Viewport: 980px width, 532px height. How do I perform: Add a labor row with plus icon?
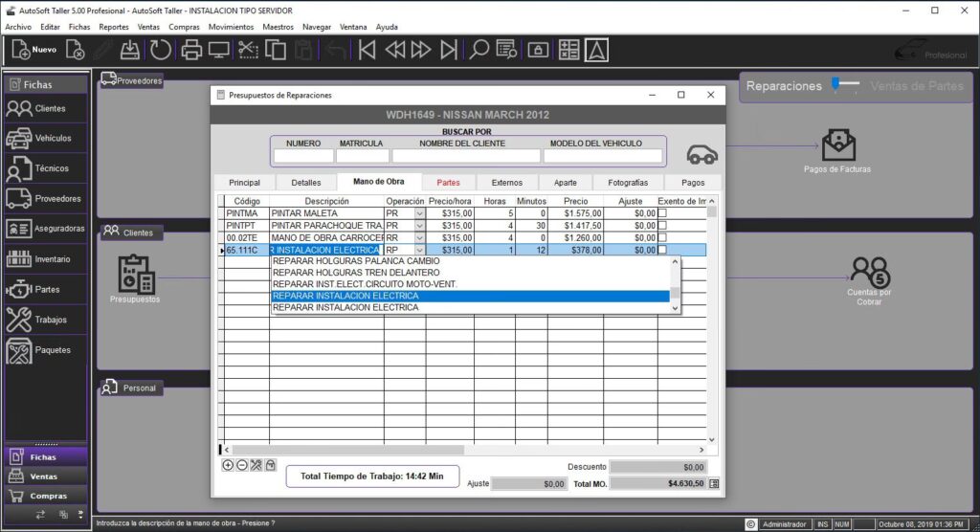pyautogui.click(x=228, y=465)
